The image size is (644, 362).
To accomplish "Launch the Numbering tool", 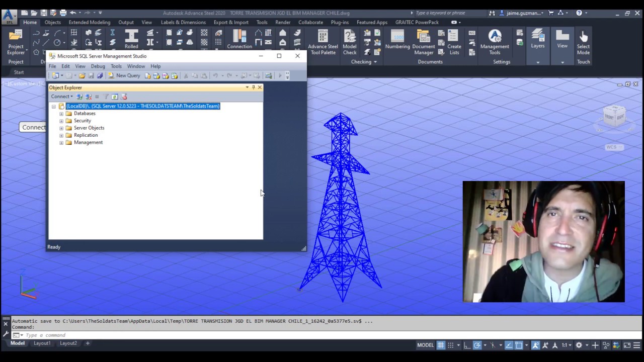I will (397, 40).
